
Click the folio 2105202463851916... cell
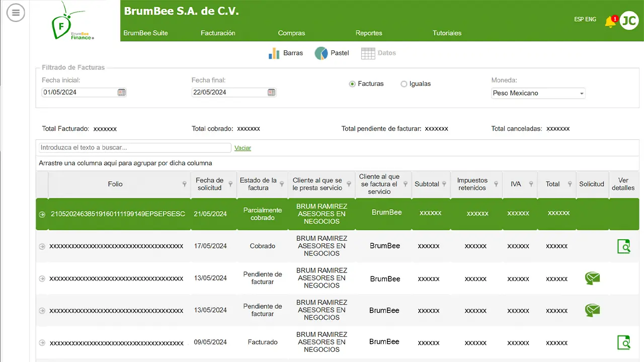tap(118, 214)
